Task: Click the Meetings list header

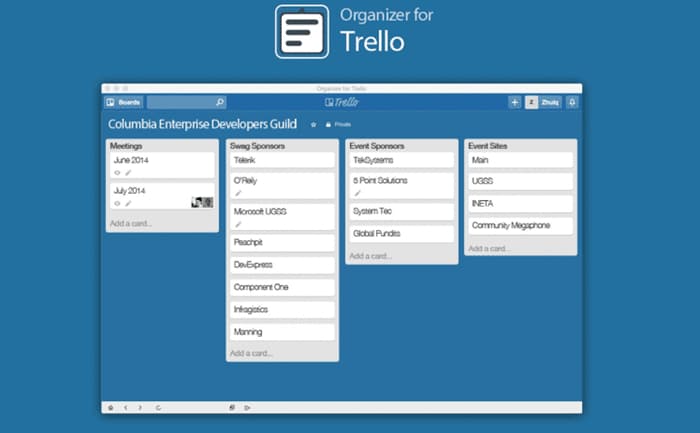Action: coord(126,146)
